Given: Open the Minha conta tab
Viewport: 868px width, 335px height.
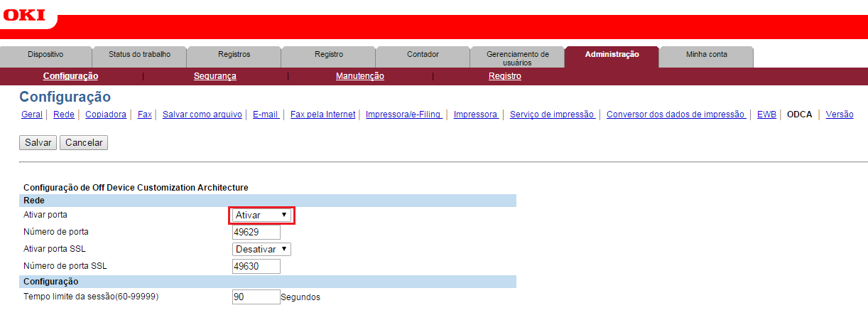Looking at the screenshot, I should click(x=706, y=55).
